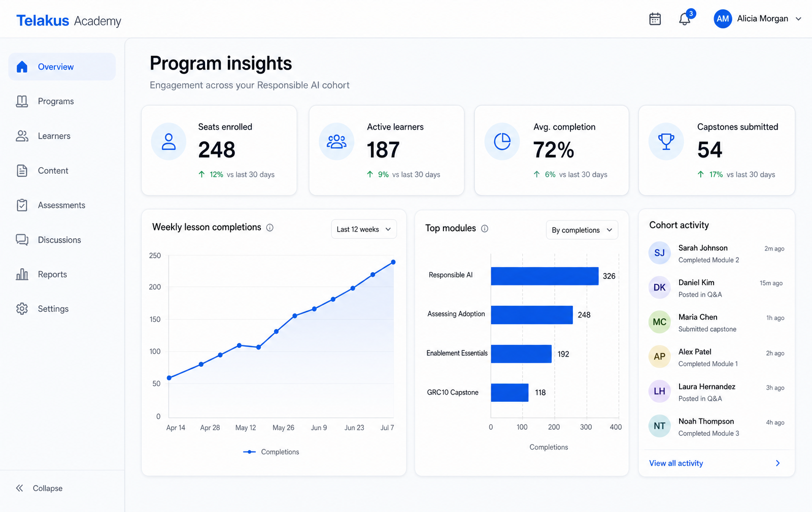Click the Settings gear icon
The image size is (812, 512).
(x=22, y=309)
